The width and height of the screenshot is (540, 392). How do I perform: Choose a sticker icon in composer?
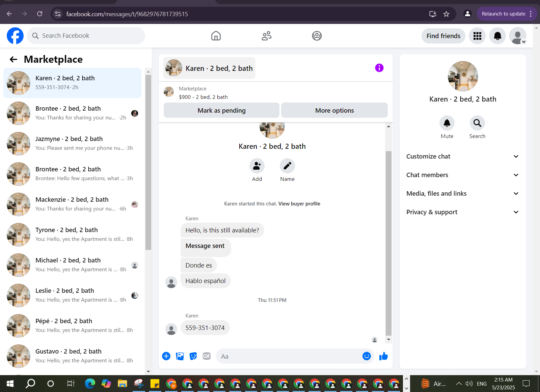coord(193,356)
